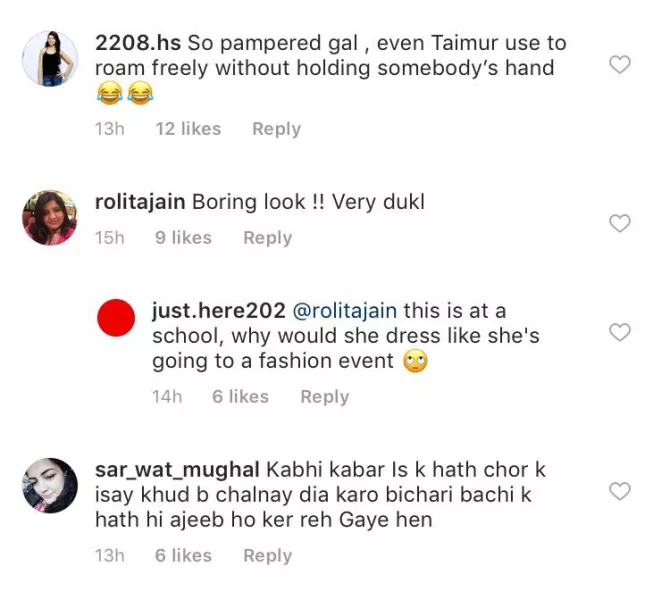
Task: Heart the sar_wat_mughal comment
Action: click(x=620, y=491)
